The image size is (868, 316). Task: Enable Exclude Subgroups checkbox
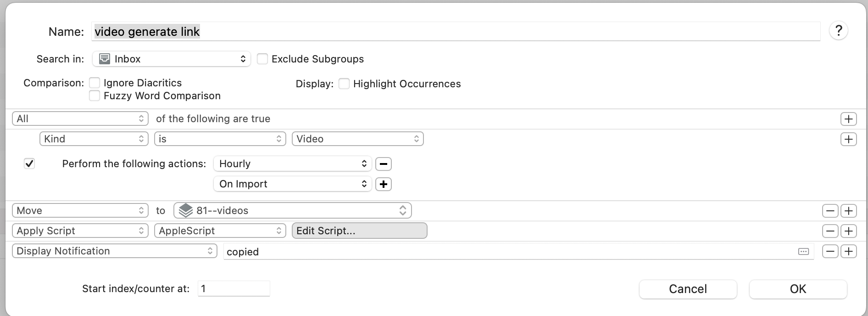point(262,59)
